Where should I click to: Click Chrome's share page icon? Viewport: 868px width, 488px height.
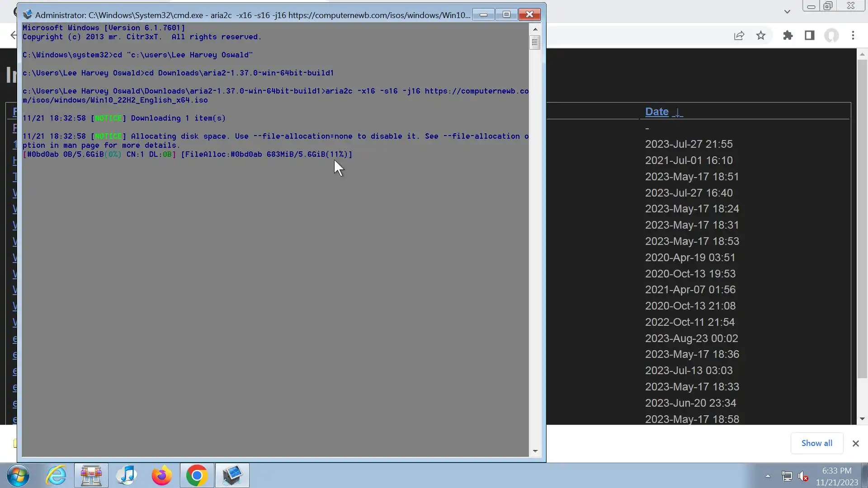tap(739, 36)
